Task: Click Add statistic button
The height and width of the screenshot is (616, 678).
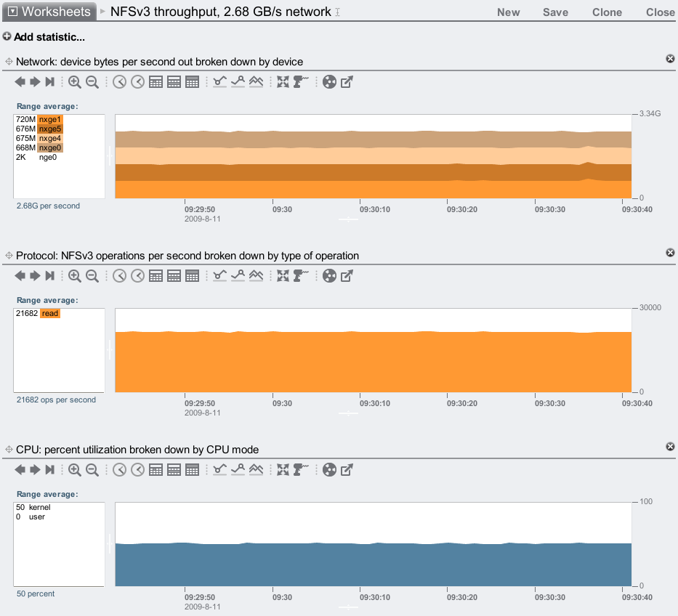Action: click(44, 36)
